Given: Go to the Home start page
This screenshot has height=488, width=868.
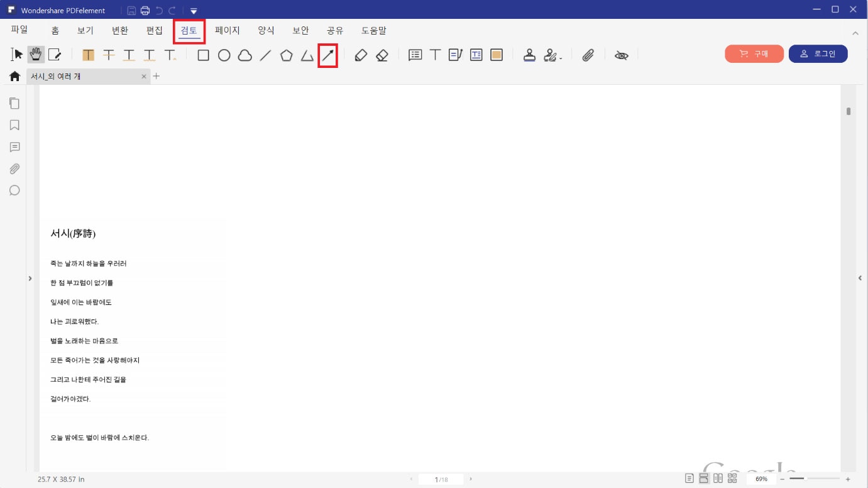Looking at the screenshot, I should pos(14,77).
